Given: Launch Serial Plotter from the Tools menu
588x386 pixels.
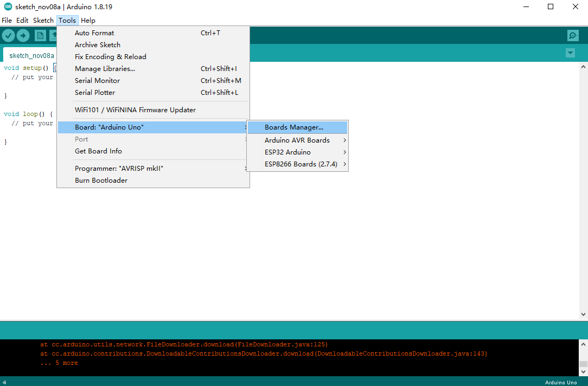Looking at the screenshot, I should point(95,92).
